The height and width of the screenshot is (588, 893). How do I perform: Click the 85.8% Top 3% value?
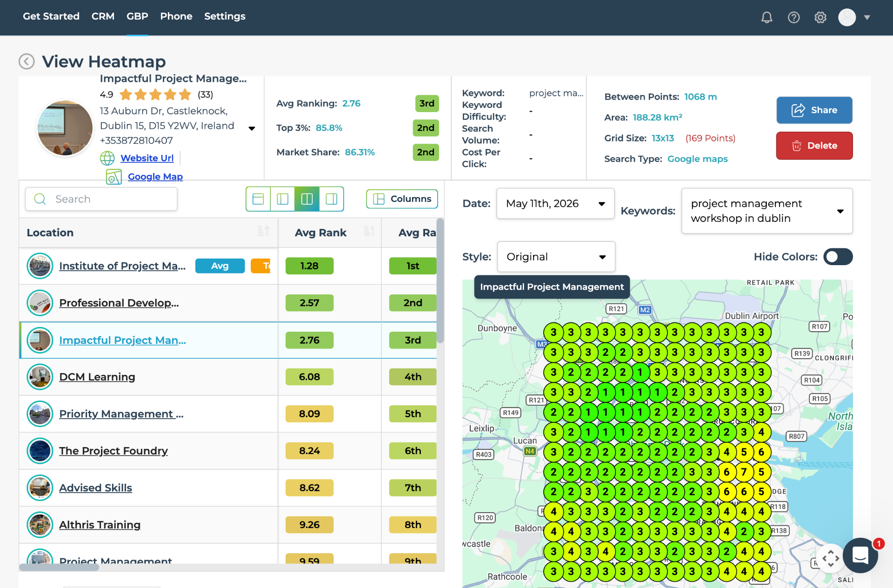point(329,128)
